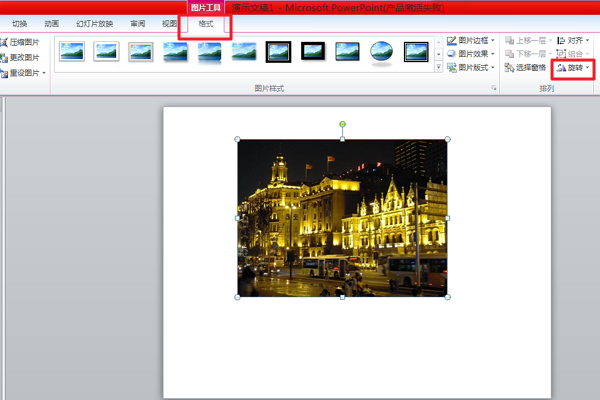Switch to the 格式 (Format) tab
Screen dimensions: 600x400
click(x=204, y=22)
